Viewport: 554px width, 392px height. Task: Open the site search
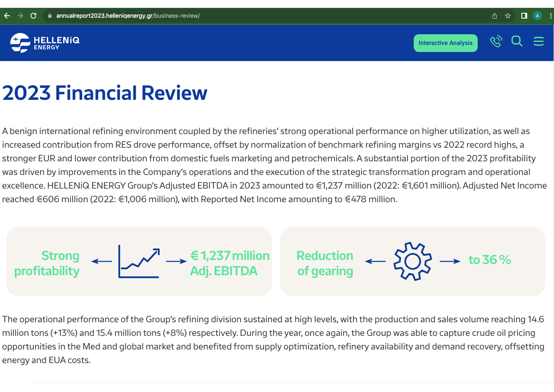click(517, 41)
